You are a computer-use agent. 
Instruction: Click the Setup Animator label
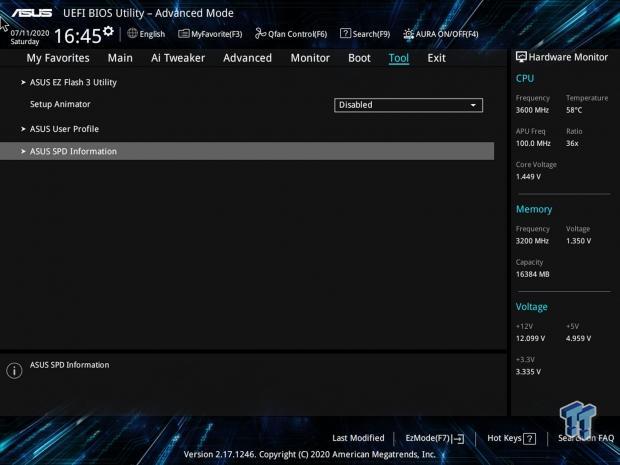tap(60, 104)
